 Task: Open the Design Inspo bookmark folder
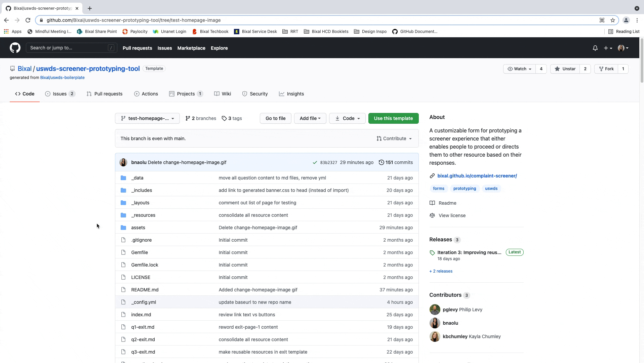click(x=370, y=32)
